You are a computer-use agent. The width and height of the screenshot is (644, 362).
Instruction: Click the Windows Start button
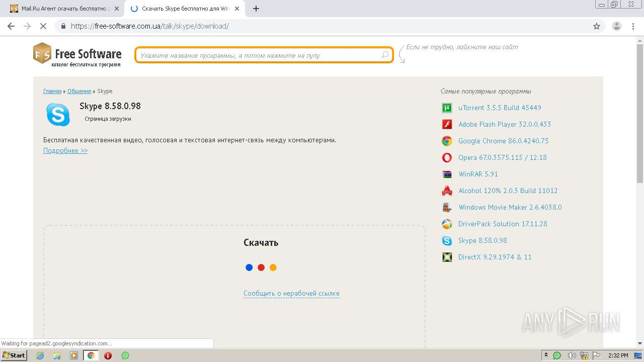(14, 355)
